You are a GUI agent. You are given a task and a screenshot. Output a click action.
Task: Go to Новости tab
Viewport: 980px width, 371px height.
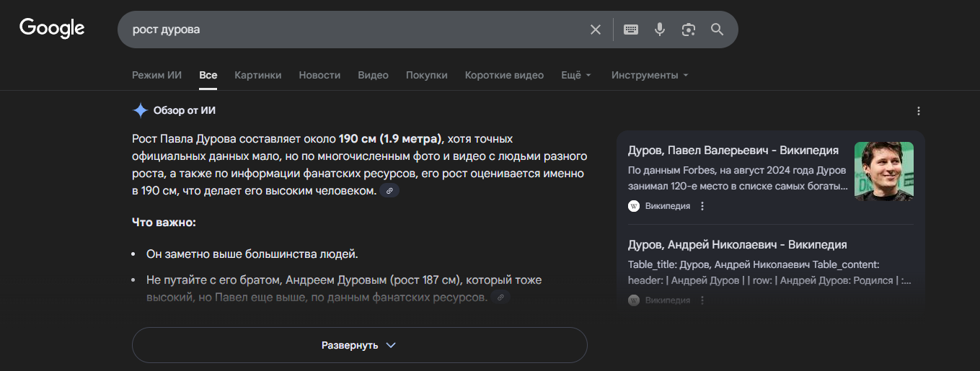coord(319,75)
